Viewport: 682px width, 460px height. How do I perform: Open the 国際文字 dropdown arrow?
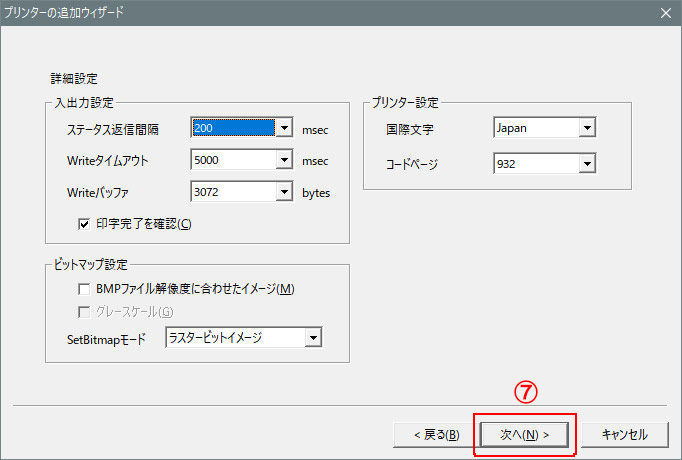tap(587, 129)
